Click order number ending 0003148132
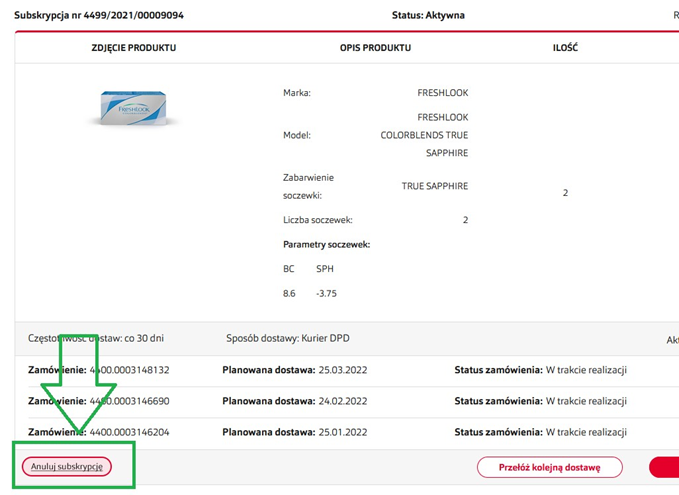 coord(129,370)
